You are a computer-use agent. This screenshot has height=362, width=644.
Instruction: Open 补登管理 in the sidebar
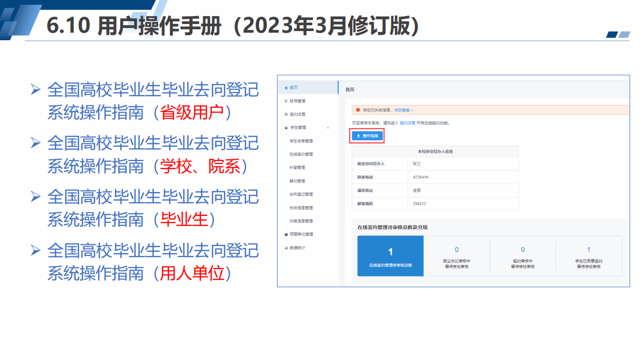coord(297,167)
